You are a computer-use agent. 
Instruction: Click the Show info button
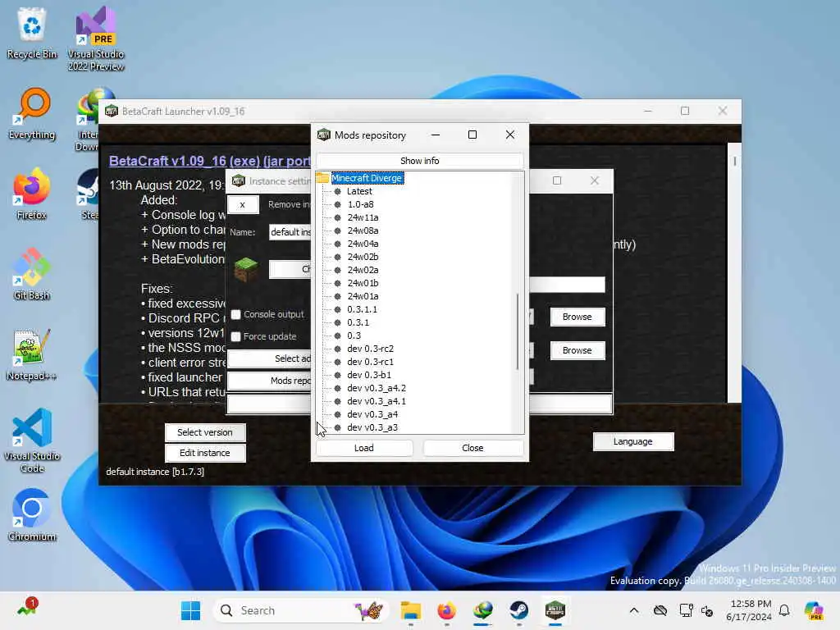tap(419, 161)
